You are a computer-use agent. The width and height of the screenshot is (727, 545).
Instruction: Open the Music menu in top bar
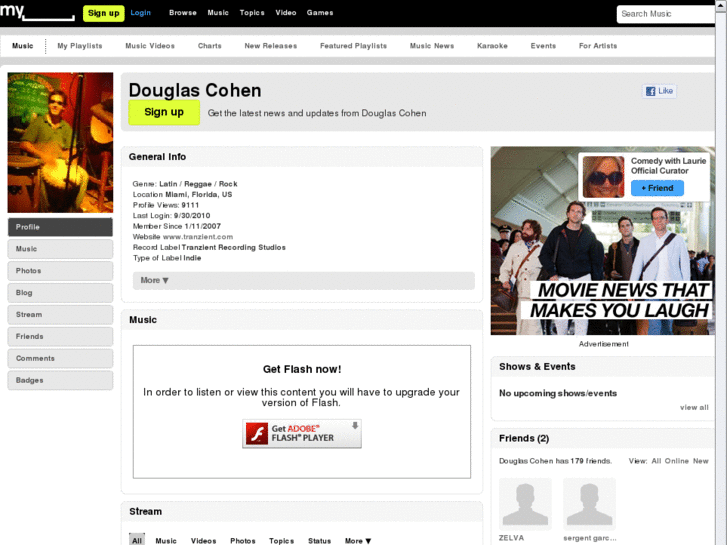[218, 13]
